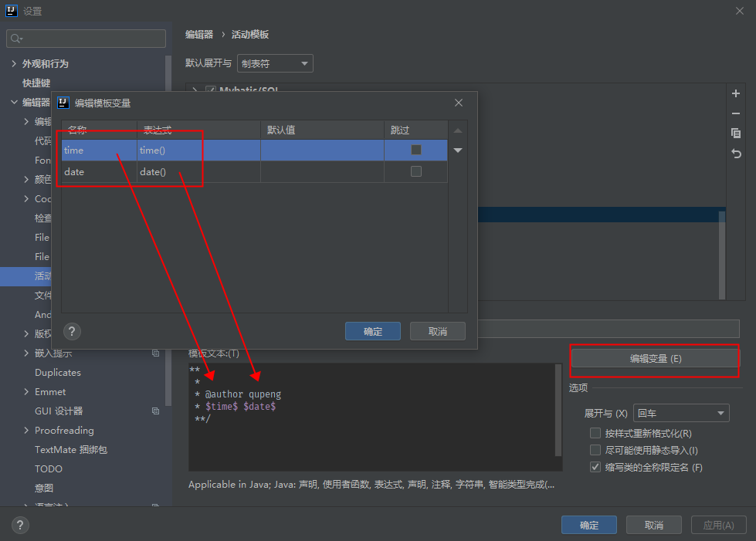Viewport: 756px width, 541px height.
Task: Select GUI 设计器 in settings tree
Action: pyautogui.click(x=59, y=411)
